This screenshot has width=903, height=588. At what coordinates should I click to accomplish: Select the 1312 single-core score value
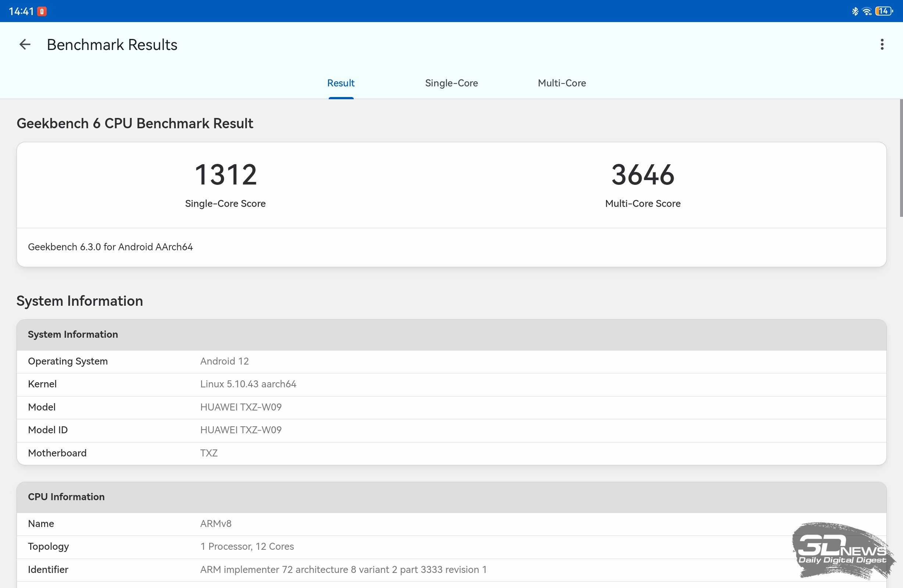click(225, 175)
